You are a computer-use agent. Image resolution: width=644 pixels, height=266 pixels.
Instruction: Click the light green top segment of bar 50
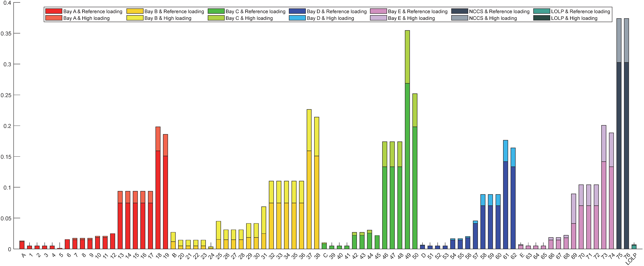(415, 110)
